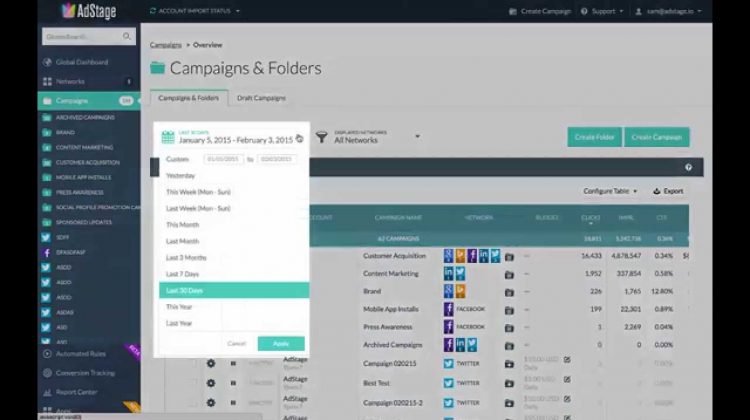Click the custom end date field
This screenshot has height=420, width=750.
coord(276,159)
